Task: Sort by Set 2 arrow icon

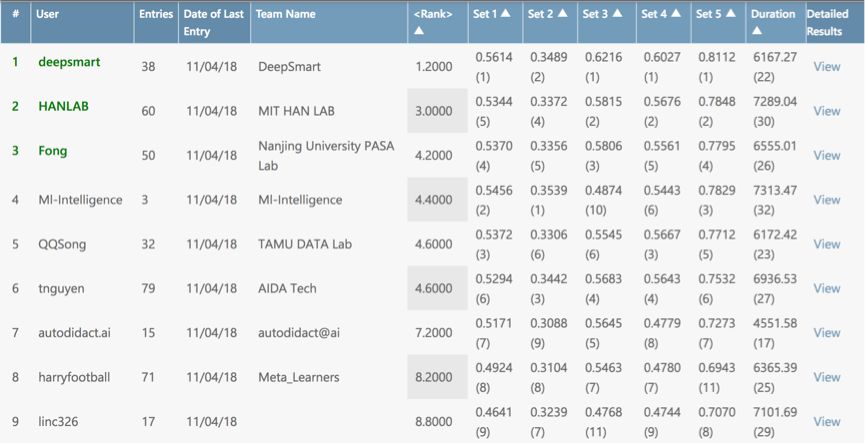Action: (563, 14)
